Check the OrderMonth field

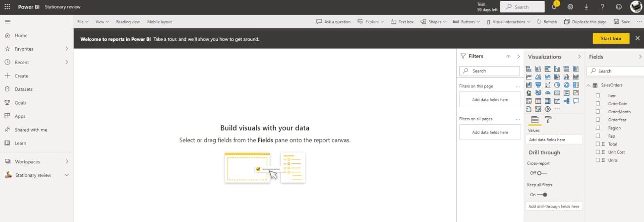[598, 112]
